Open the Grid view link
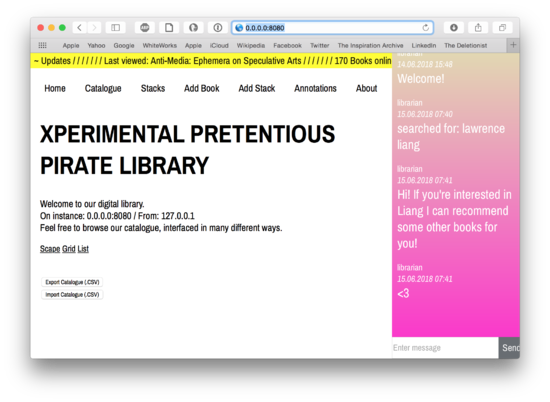 pos(69,249)
